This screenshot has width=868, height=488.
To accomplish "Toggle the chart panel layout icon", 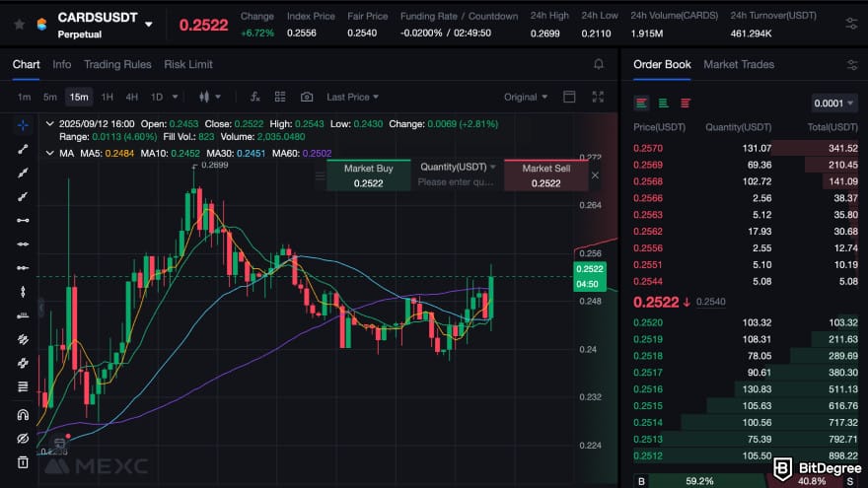I will (569, 97).
